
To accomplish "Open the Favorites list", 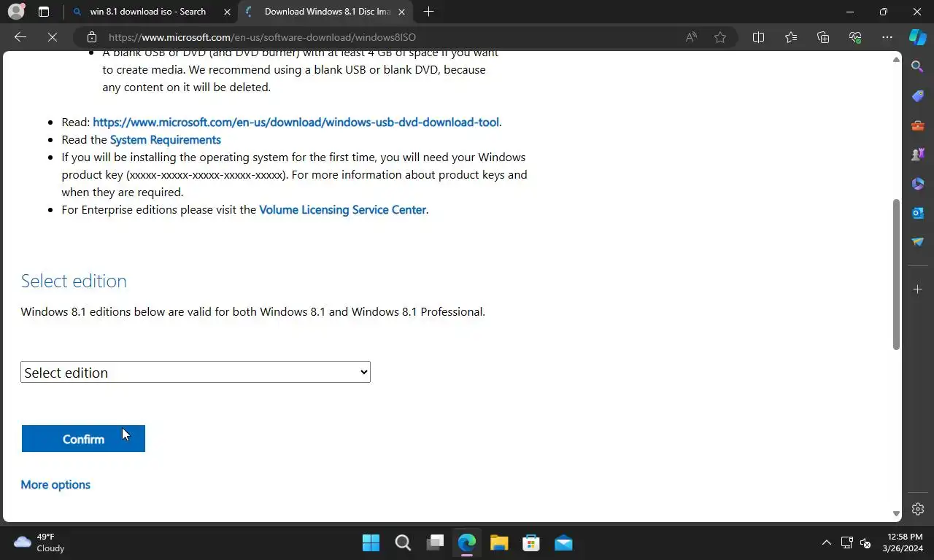I will pos(791,37).
